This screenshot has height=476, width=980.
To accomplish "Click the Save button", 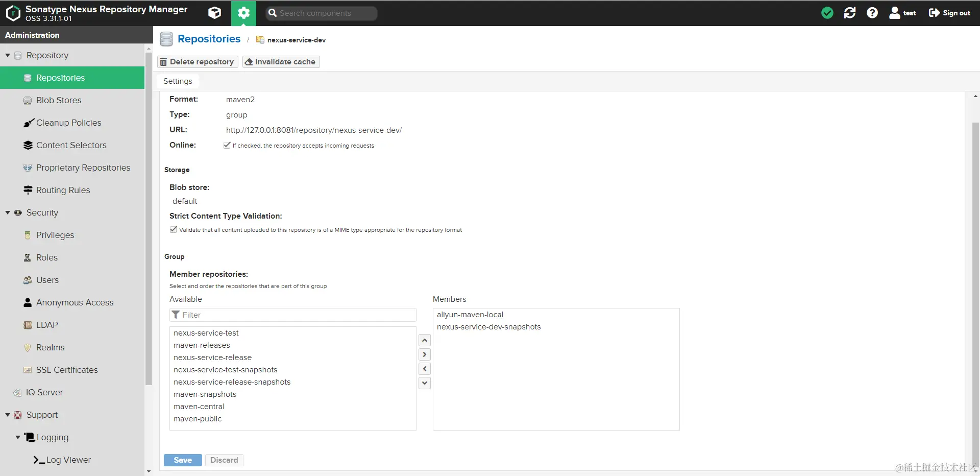I will coord(183,460).
